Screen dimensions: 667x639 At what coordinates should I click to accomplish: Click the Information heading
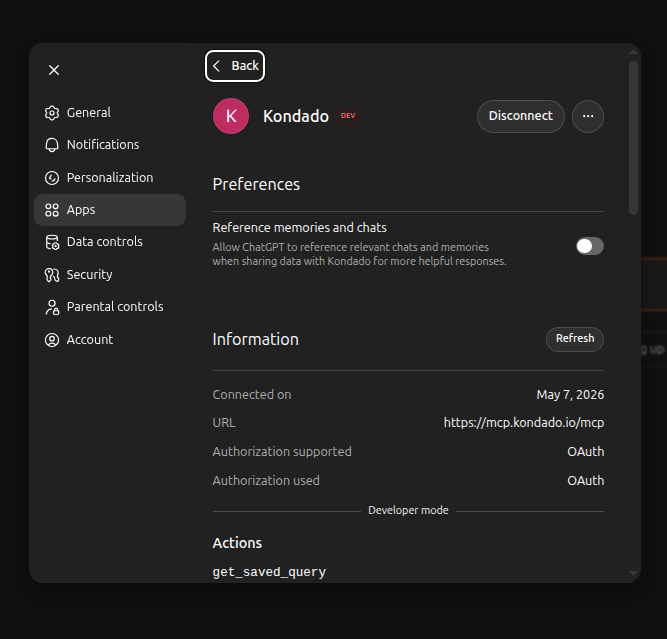[255, 339]
